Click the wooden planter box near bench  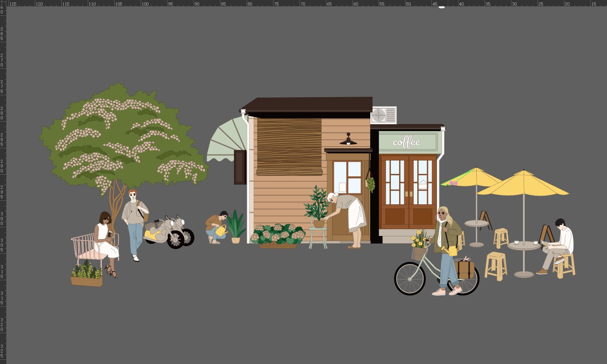[x=87, y=281]
